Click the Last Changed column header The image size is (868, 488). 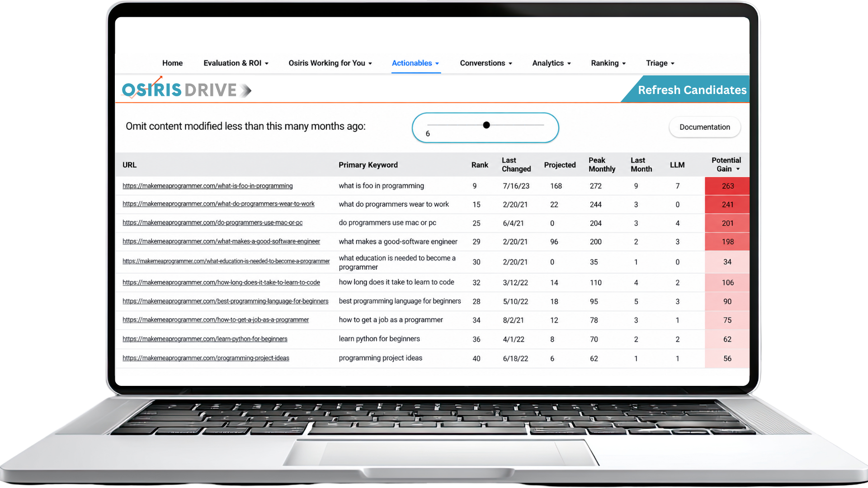[516, 164]
